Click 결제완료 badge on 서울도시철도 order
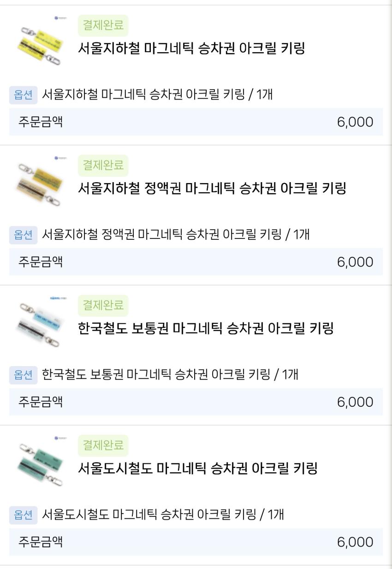Screen dimensions: 392x569 pos(103,445)
